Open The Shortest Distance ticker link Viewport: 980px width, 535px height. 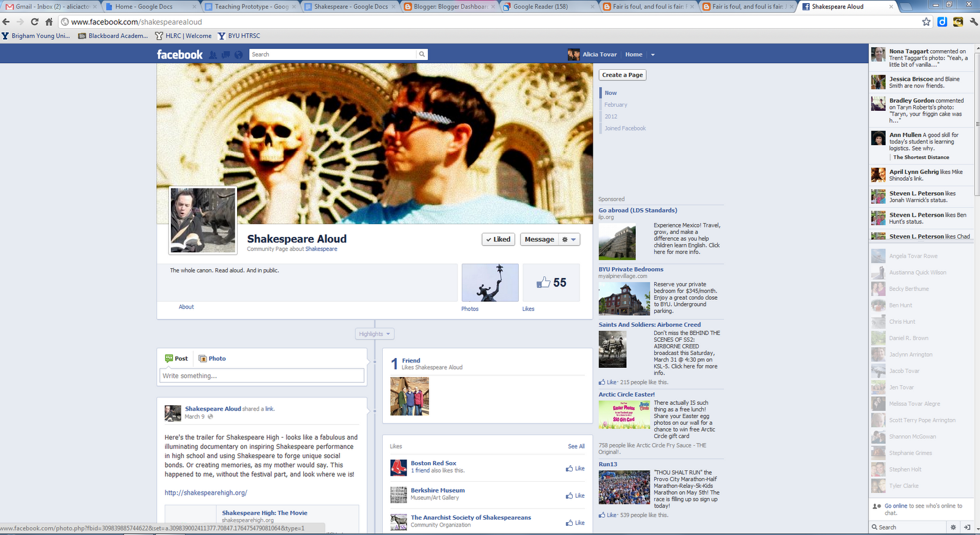[921, 157]
